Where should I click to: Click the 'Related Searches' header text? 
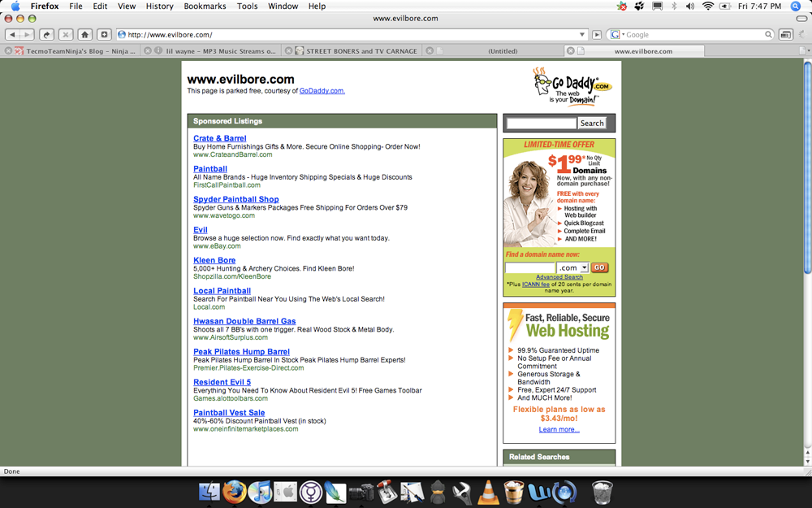tap(539, 457)
